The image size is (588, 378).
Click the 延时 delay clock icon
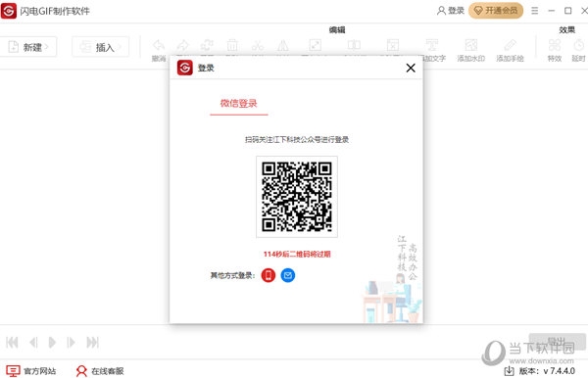pyautogui.click(x=579, y=46)
